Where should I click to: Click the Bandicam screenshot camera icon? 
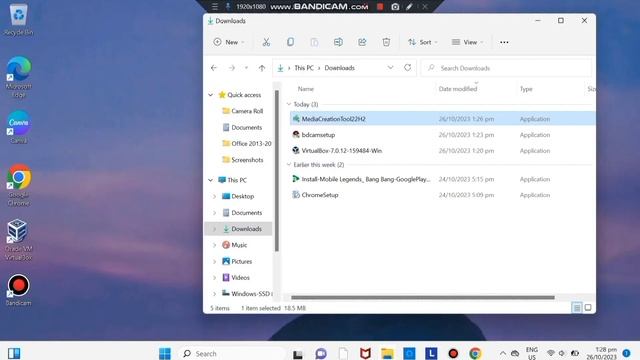(395, 7)
